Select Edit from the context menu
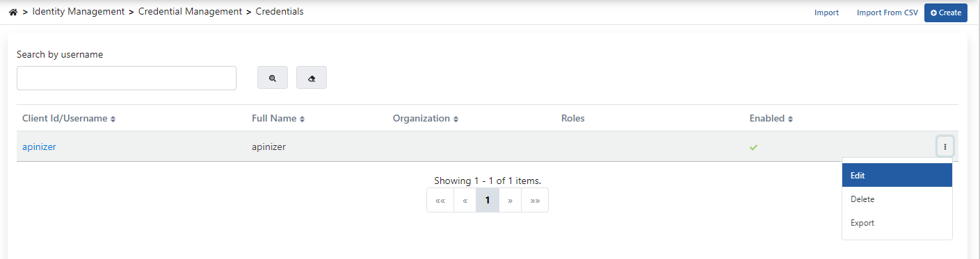The width and height of the screenshot is (980, 259). [x=897, y=176]
